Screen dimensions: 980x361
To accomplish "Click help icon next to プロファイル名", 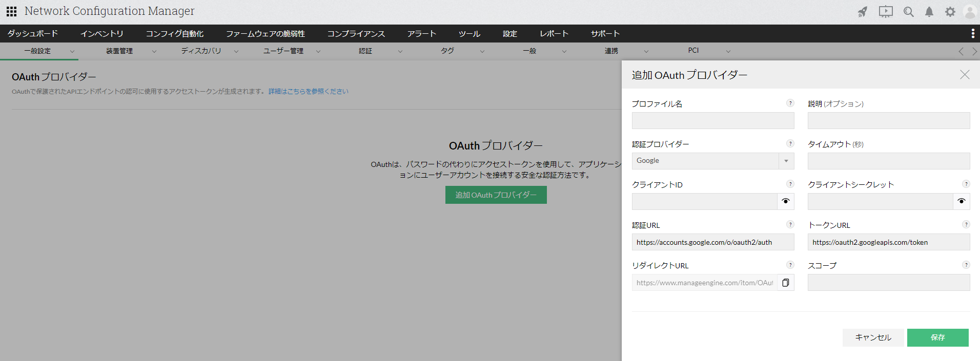I will [790, 103].
